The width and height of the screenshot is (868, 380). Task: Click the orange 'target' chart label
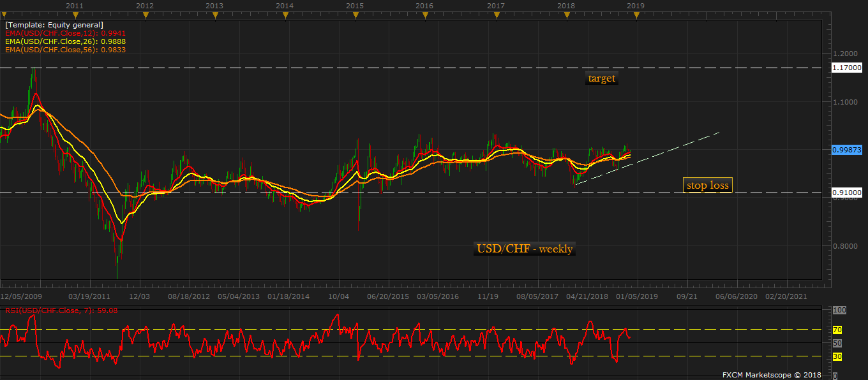tap(601, 78)
